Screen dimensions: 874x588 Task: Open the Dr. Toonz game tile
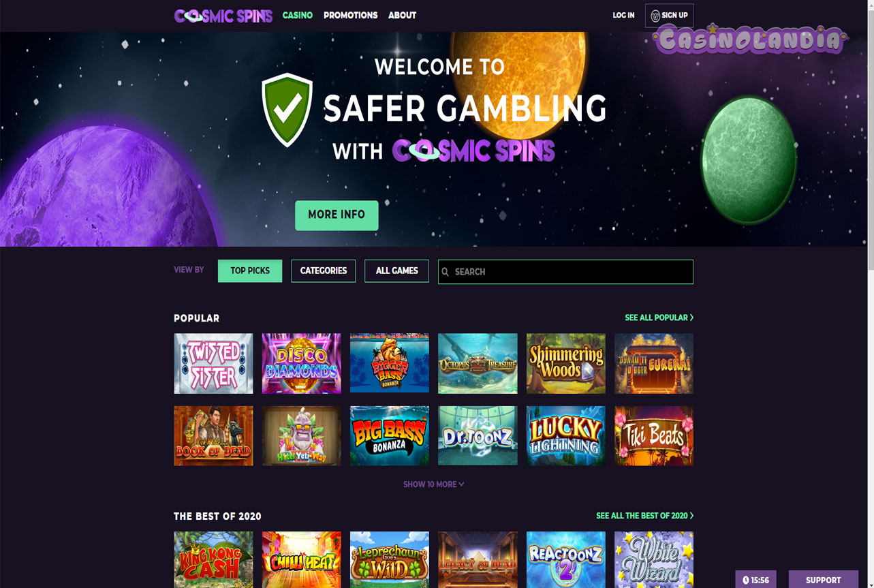[478, 436]
